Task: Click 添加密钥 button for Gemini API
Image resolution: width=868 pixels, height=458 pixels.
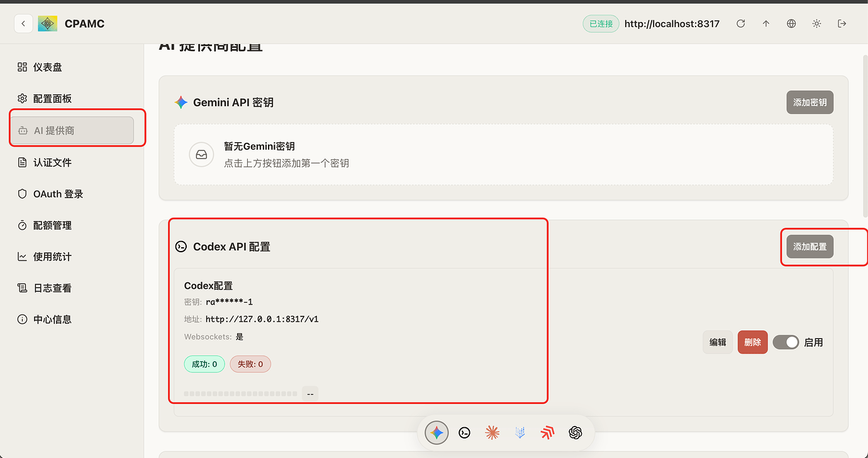Action: pyautogui.click(x=810, y=103)
